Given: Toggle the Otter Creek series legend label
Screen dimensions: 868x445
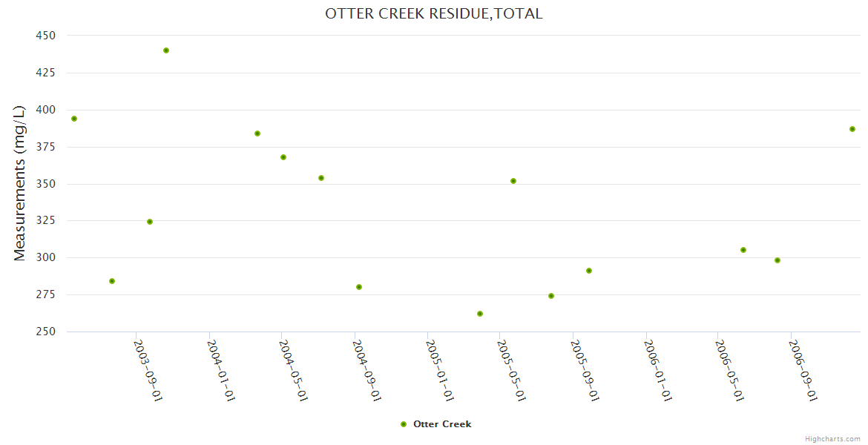Looking at the screenshot, I should click(442, 424).
